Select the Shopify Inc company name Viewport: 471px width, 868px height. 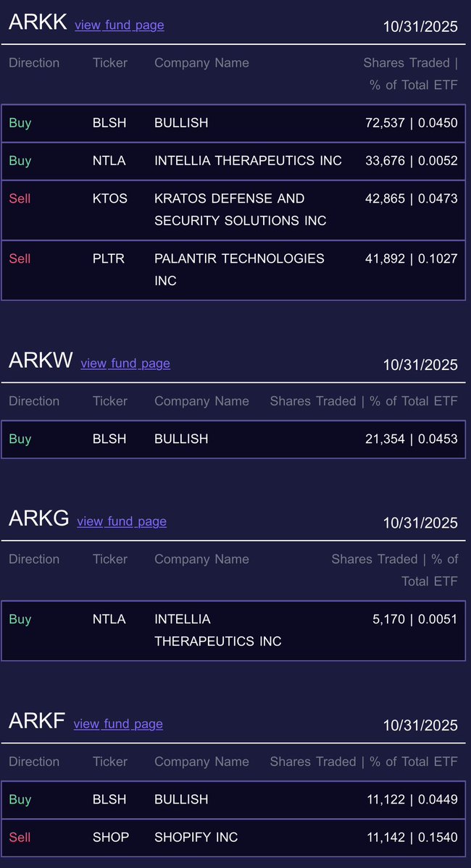196,837
